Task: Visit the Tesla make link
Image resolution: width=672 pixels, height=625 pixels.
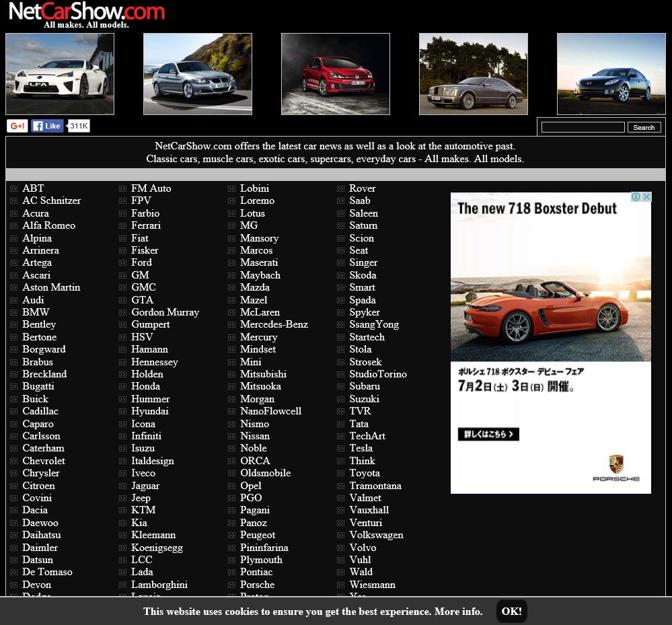Action: pos(361,448)
